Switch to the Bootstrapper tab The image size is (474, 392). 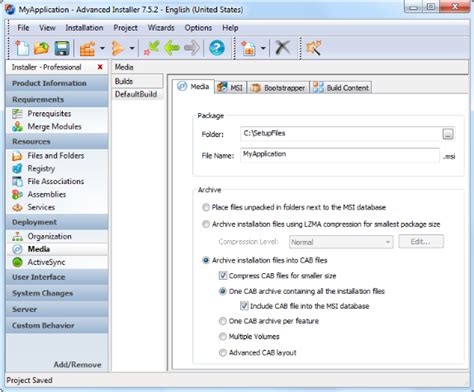(x=278, y=88)
